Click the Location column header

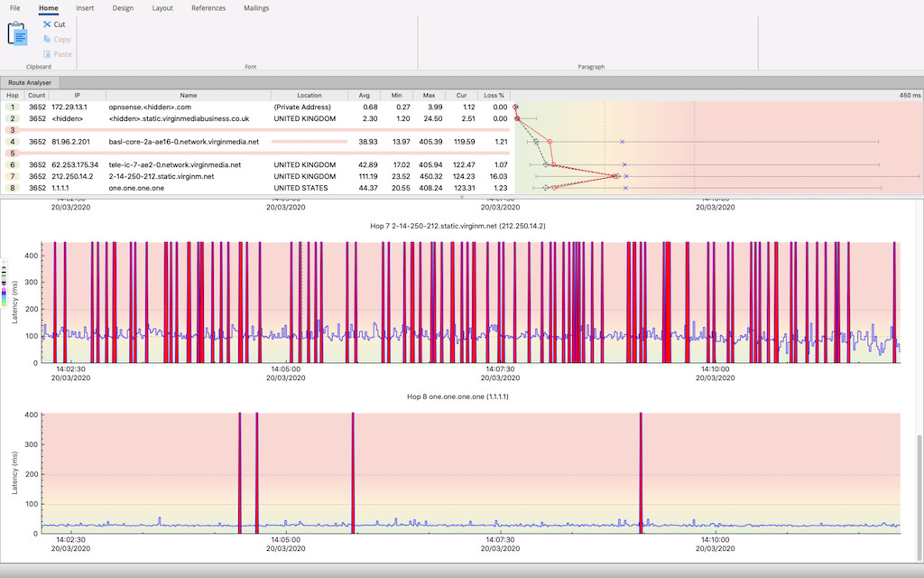(310, 95)
